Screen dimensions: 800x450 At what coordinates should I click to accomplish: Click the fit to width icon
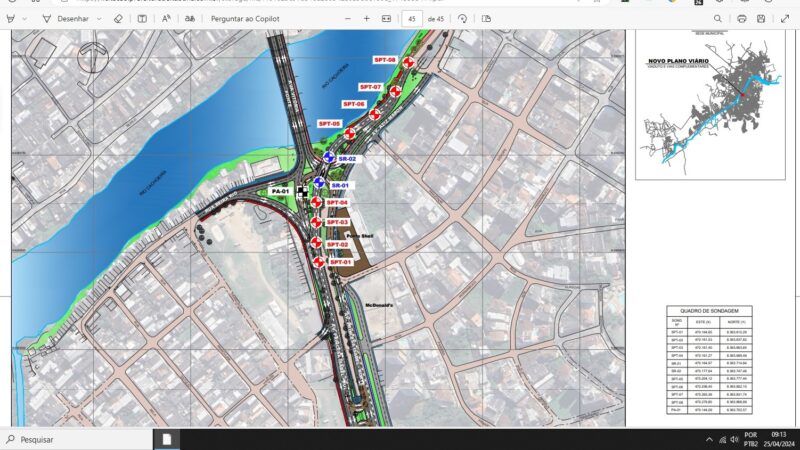386,19
